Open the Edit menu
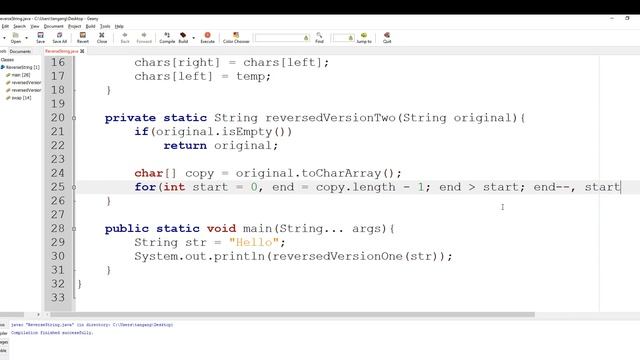The image size is (640, 360). [x=5, y=26]
